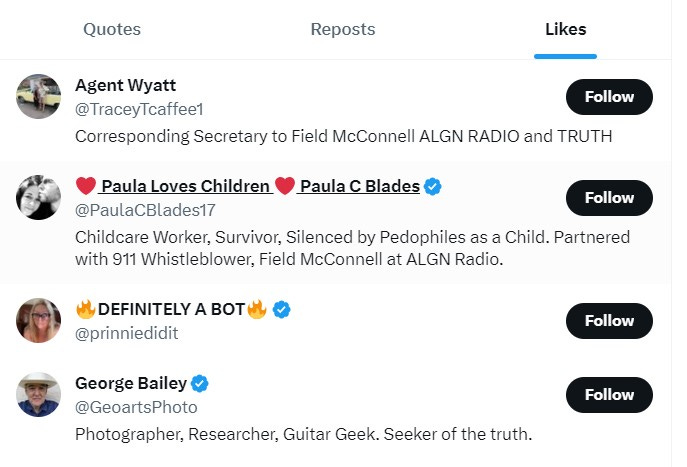Select the Likes tab
The width and height of the screenshot is (687, 467).
click(x=566, y=29)
